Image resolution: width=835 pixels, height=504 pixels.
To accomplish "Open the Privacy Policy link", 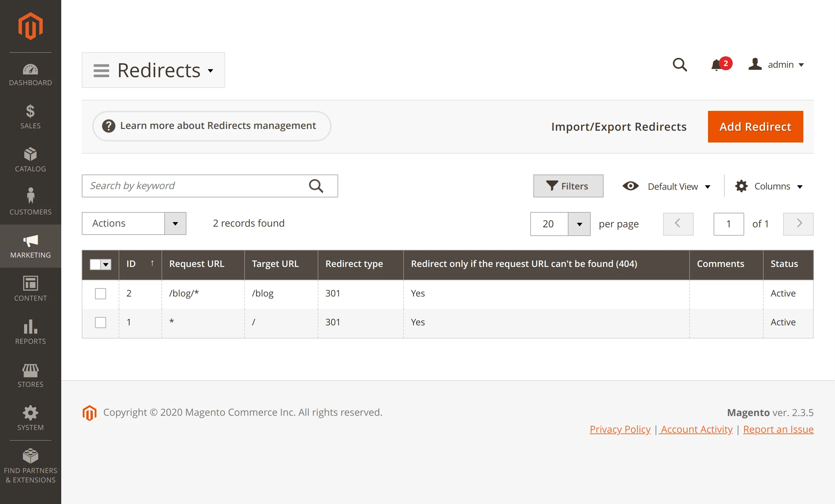I will pos(620,430).
